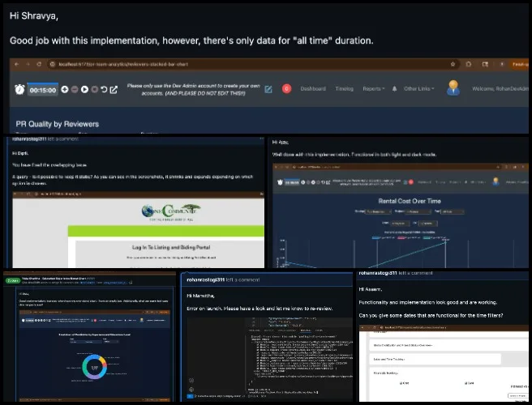This screenshot has width=532, height=405.
Task: Open the user profile avatar
Action: [453, 88]
